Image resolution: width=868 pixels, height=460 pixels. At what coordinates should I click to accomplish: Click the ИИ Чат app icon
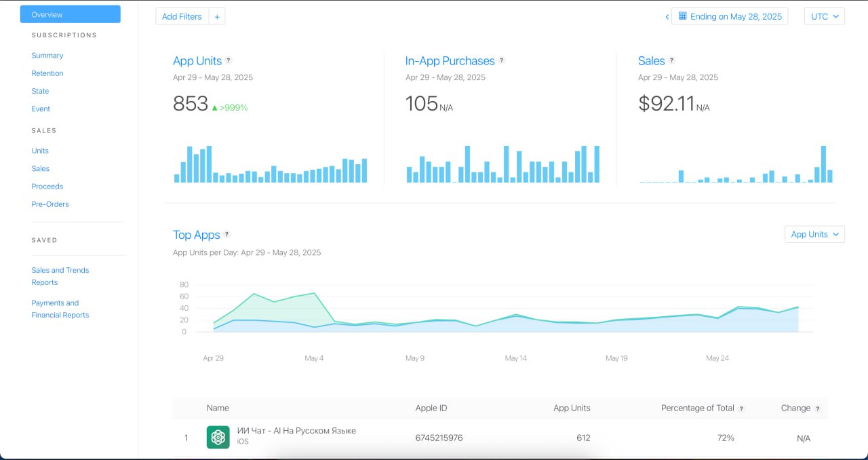(x=218, y=438)
